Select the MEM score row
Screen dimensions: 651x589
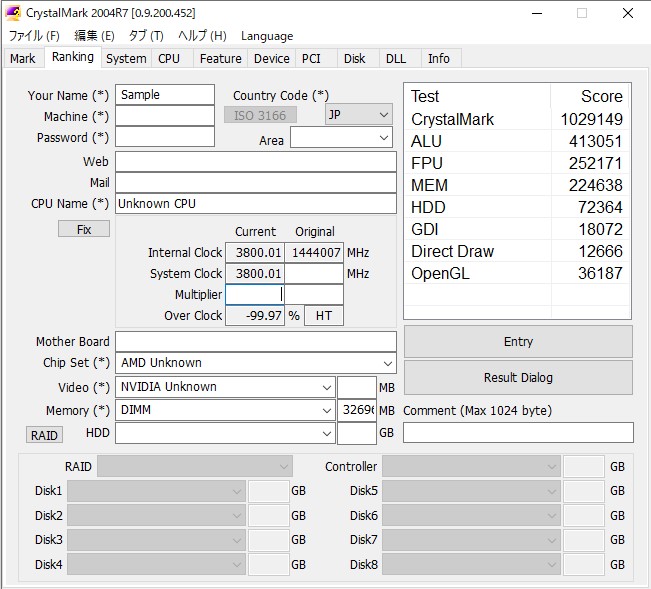coord(517,186)
